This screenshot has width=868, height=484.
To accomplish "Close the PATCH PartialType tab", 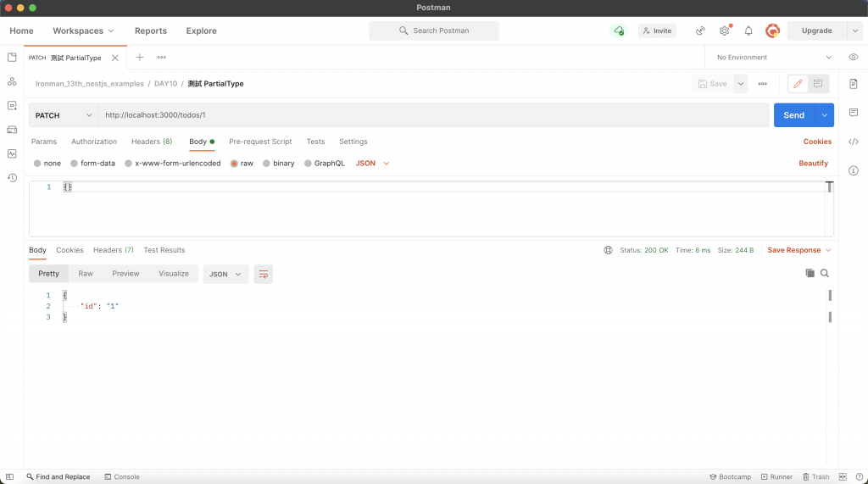I will point(115,58).
